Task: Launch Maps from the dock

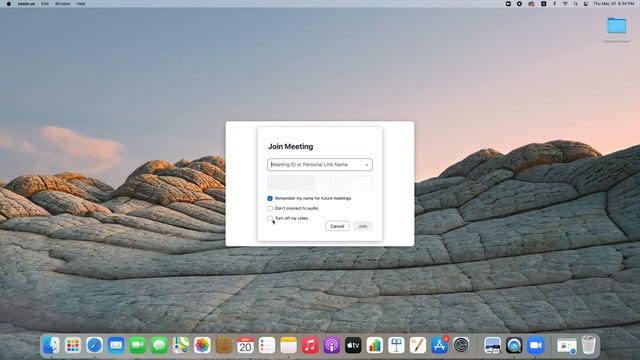Action: [180, 345]
